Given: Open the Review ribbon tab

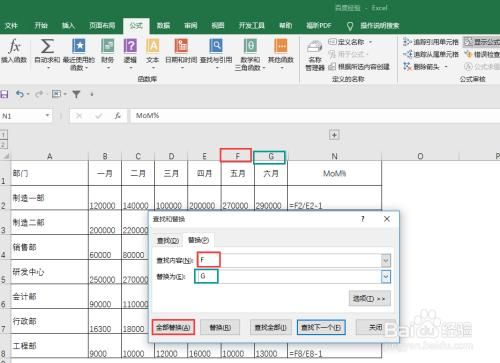Looking at the screenshot, I should click(191, 26).
